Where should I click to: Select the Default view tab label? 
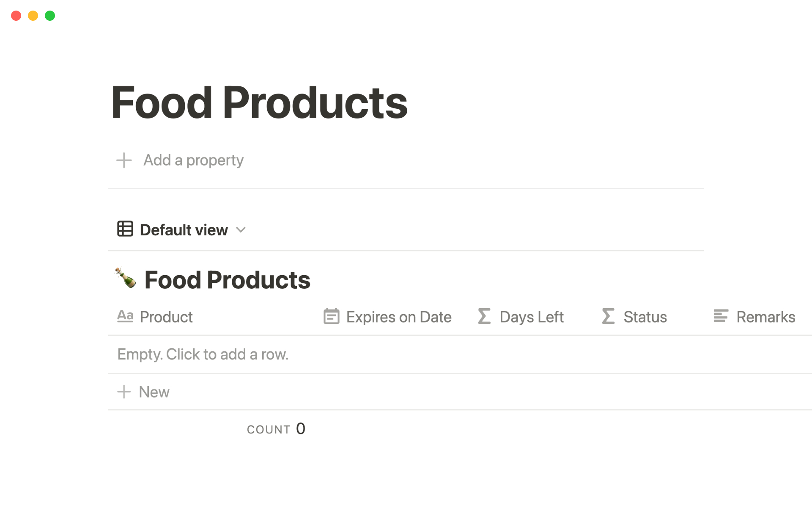click(184, 230)
